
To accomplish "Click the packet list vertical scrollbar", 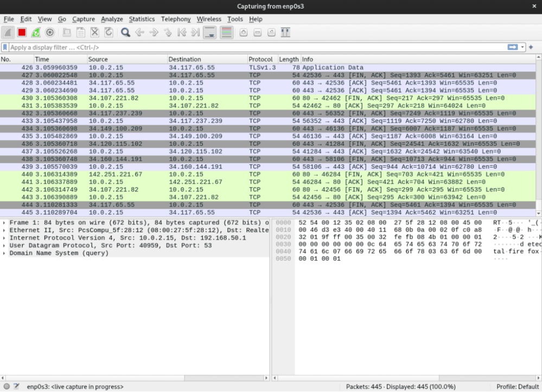I will [538, 136].
